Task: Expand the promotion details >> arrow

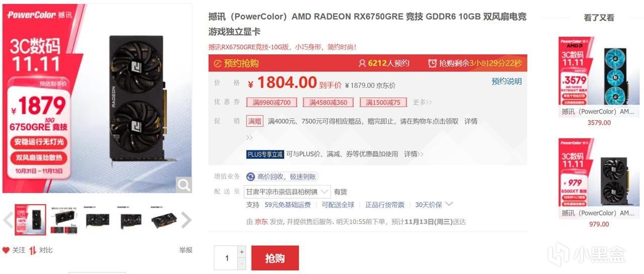Action: pyautogui.click(x=249, y=137)
